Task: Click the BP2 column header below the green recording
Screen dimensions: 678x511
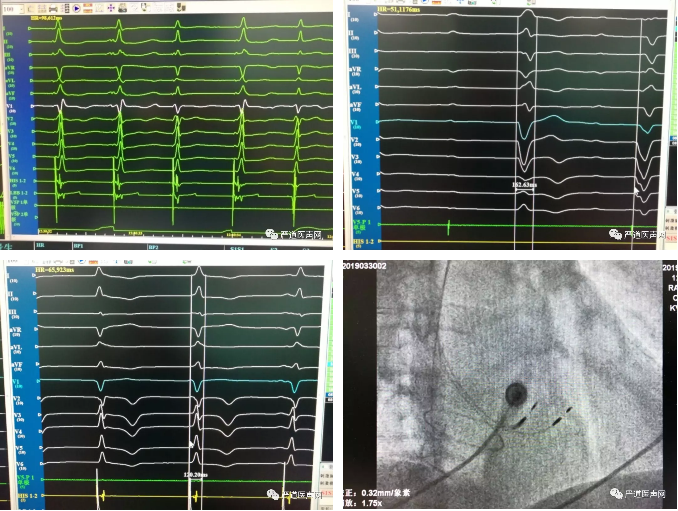Action: coord(153,247)
